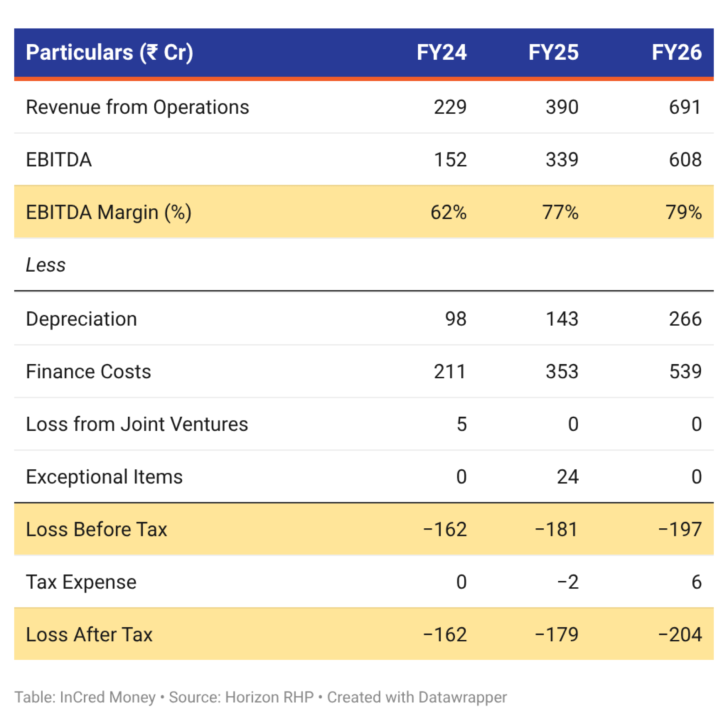
Task: Click the Tax Expense row label
Action: pyautogui.click(x=81, y=582)
